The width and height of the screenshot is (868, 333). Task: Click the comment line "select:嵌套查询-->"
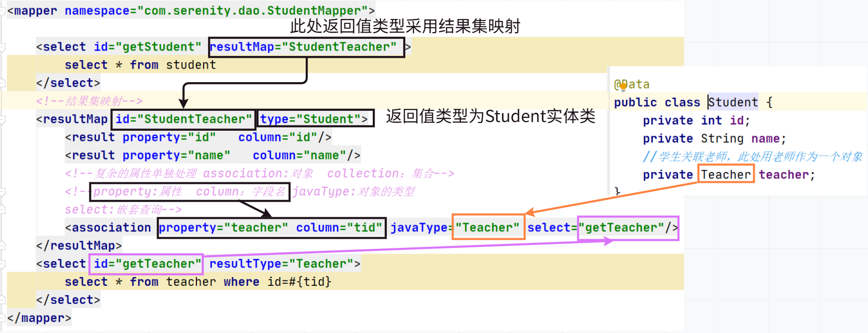point(123,210)
